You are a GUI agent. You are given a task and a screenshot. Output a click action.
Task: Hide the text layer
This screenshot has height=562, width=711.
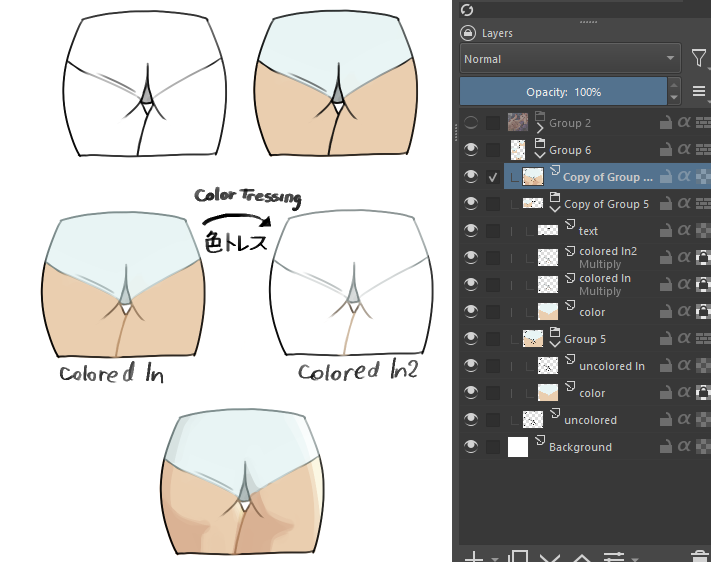coord(471,230)
